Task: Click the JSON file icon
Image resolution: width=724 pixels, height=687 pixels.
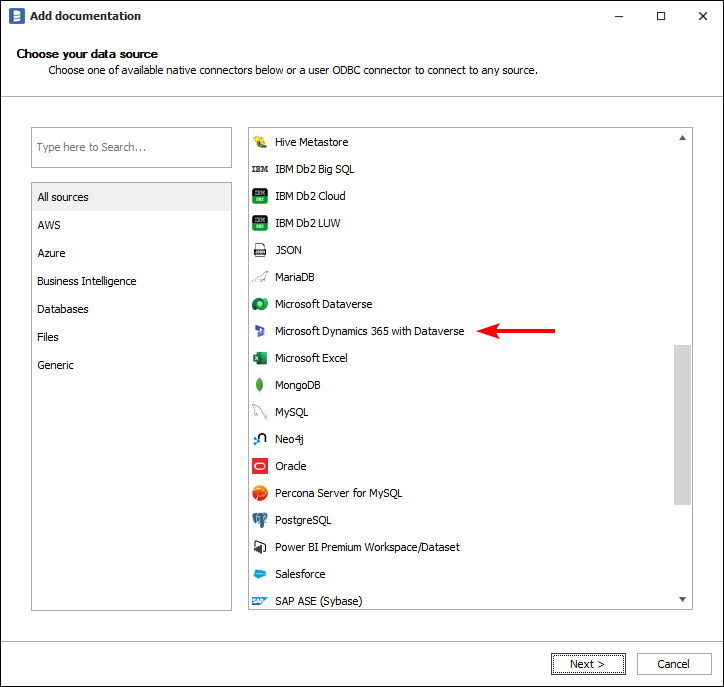Action: tap(259, 250)
